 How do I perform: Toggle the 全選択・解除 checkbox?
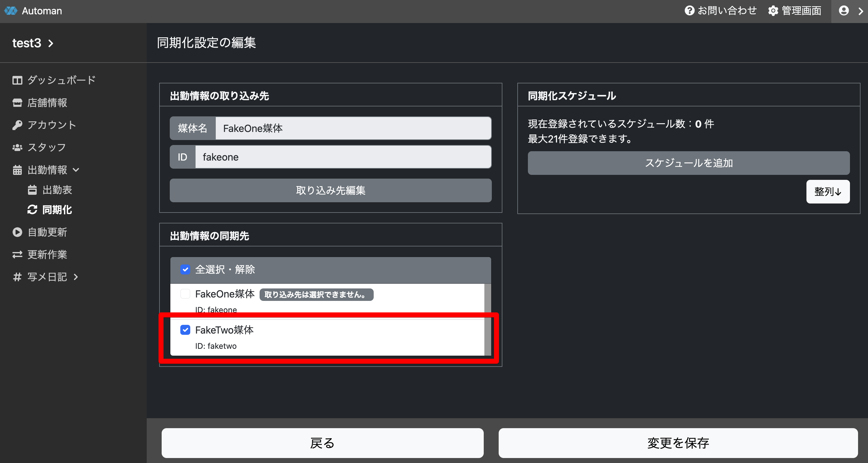point(185,269)
